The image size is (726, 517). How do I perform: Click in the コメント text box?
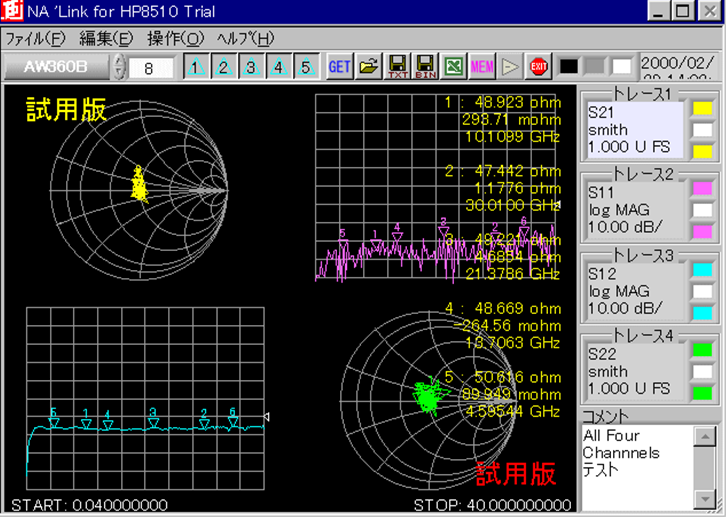click(x=638, y=467)
